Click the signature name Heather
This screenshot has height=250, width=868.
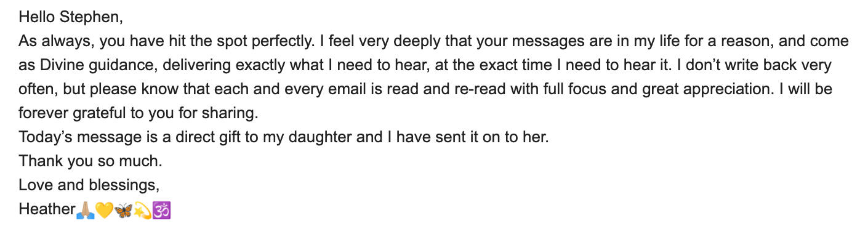click(x=47, y=209)
